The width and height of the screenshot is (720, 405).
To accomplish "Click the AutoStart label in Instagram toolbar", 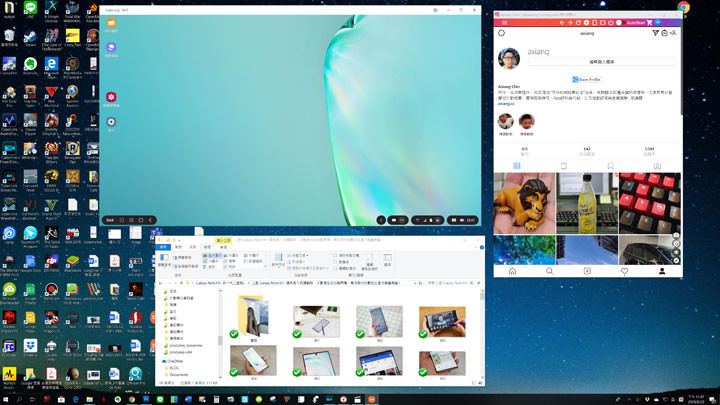I will [x=636, y=22].
